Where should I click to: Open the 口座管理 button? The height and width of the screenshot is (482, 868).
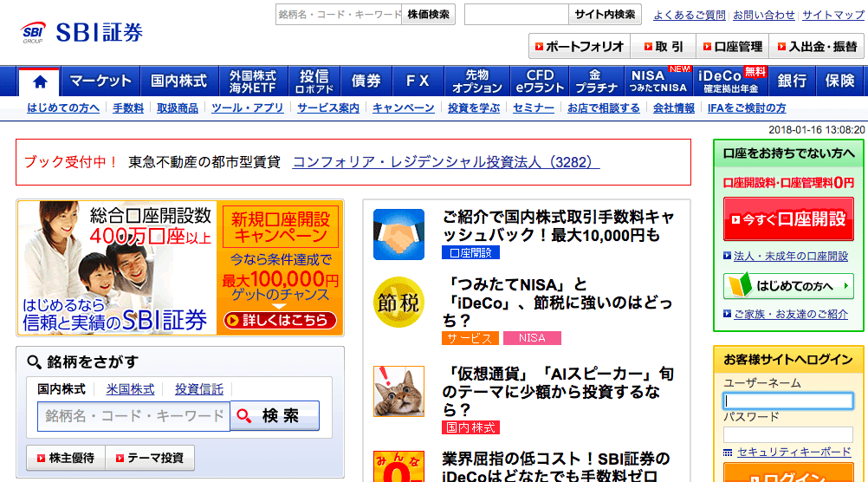[x=732, y=47]
